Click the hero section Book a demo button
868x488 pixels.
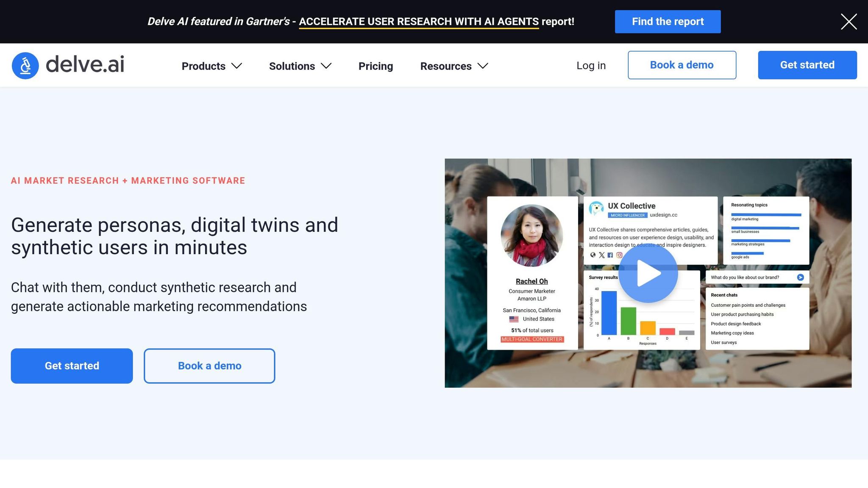209,366
